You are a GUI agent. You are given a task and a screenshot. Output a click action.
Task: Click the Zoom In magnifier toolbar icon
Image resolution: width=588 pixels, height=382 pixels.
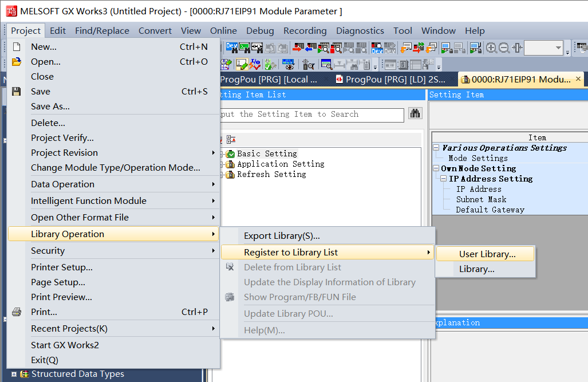tap(491, 48)
